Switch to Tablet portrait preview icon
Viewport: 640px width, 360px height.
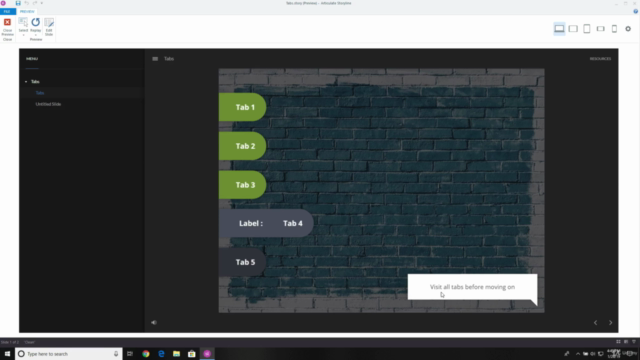point(587,29)
